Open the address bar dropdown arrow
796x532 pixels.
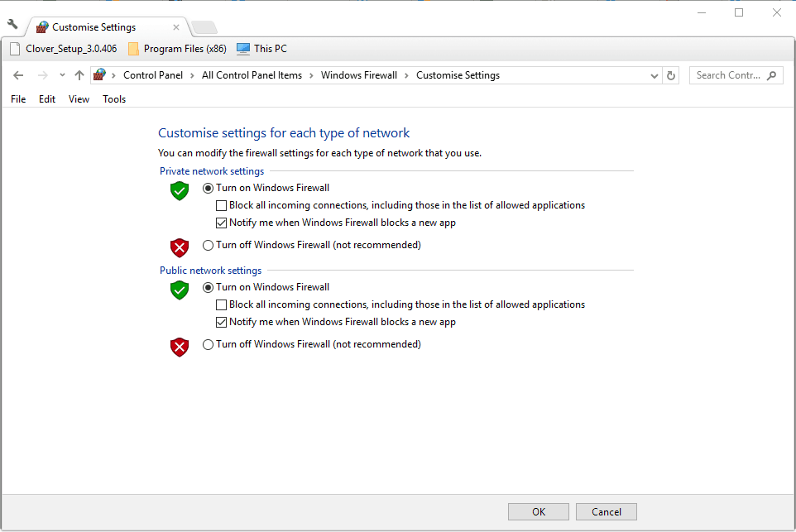click(655, 74)
